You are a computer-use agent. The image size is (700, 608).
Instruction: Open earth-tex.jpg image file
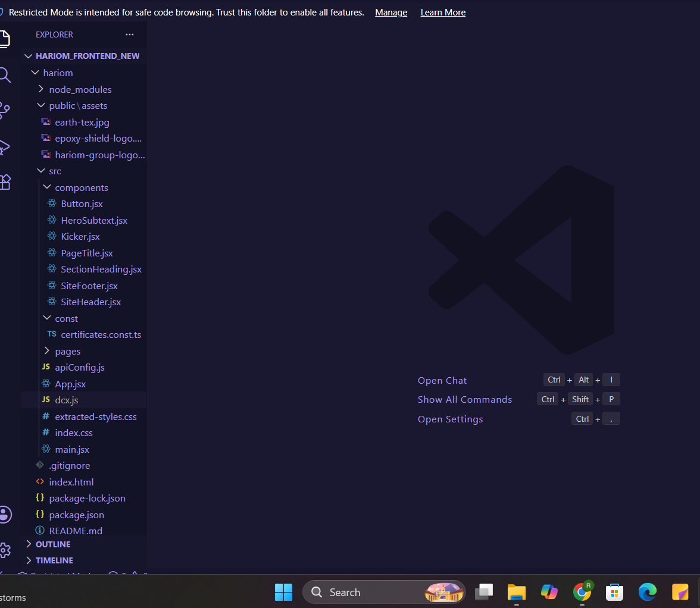(x=84, y=122)
